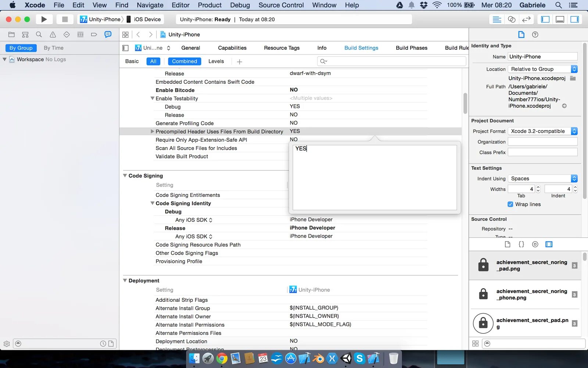The height and width of the screenshot is (368, 588).
Task: Collapse the Code Signing Identity row
Action: pos(152,203)
